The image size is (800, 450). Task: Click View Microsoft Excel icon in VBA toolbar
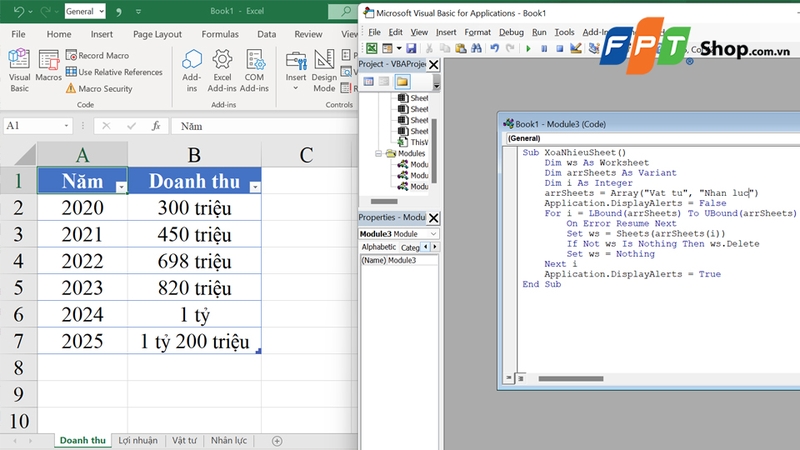point(371,48)
